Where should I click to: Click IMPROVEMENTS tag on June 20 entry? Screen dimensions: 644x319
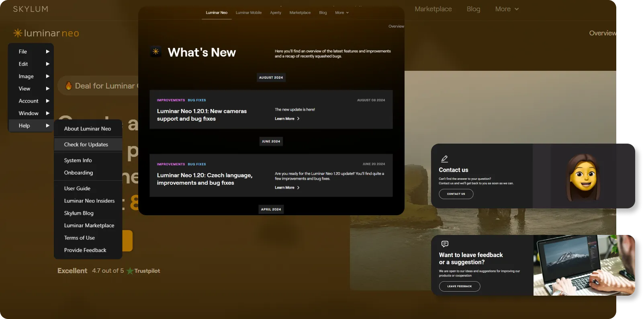[x=171, y=164]
